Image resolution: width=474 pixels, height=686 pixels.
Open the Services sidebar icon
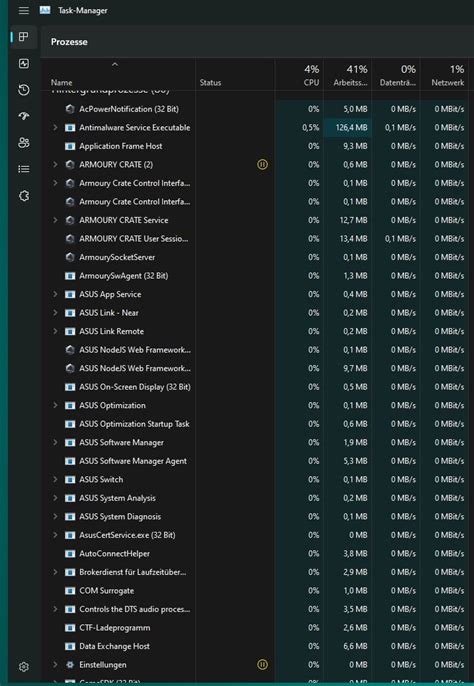(24, 196)
